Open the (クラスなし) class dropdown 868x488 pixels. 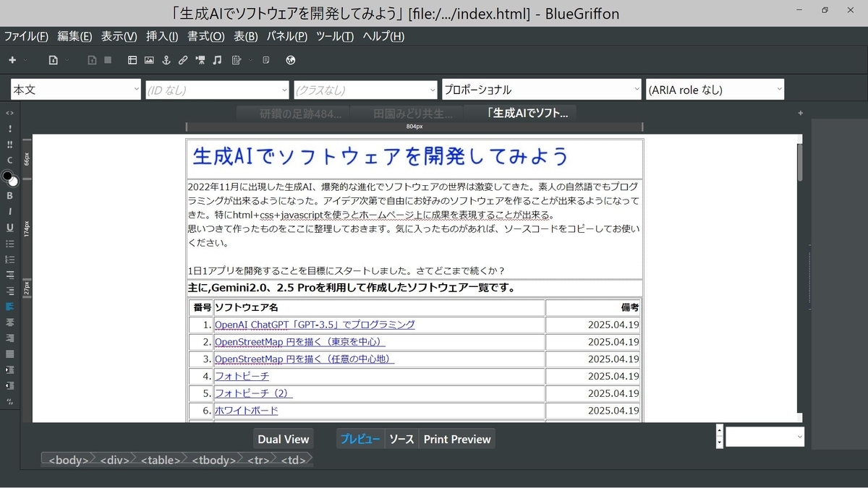pyautogui.click(x=366, y=90)
